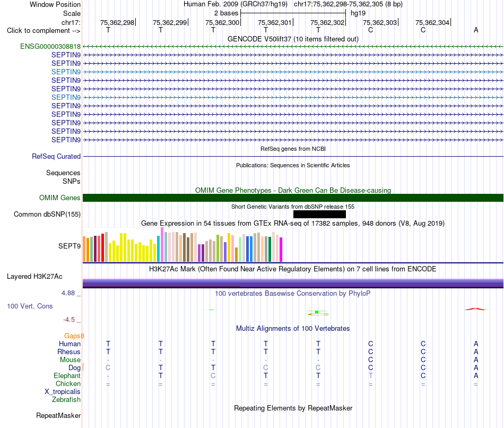Image resolution: width=504 pixels, height=428 pixels.
Task: Open Publications: Sequences in Scientific Articles title
Action: click(x=293, y=165)
